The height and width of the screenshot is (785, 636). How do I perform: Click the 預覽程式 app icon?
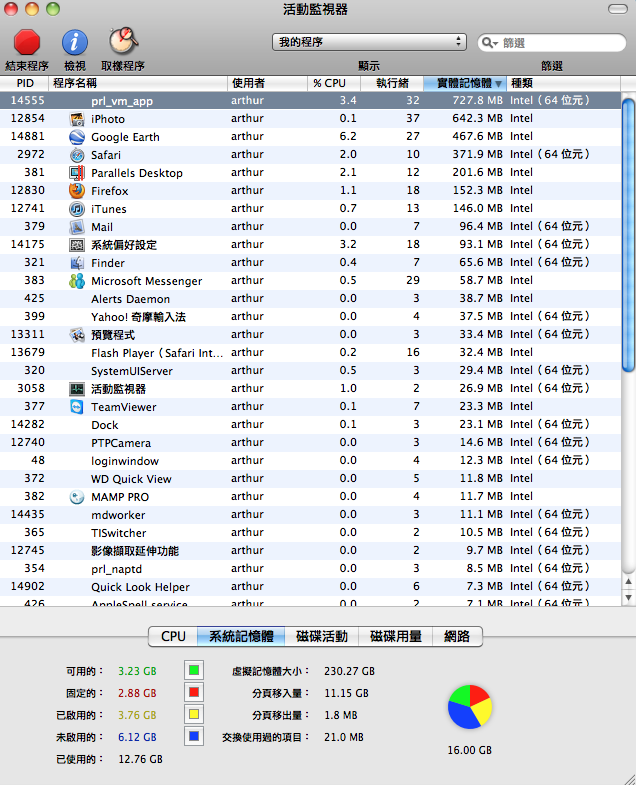click(x=77, y=335)
